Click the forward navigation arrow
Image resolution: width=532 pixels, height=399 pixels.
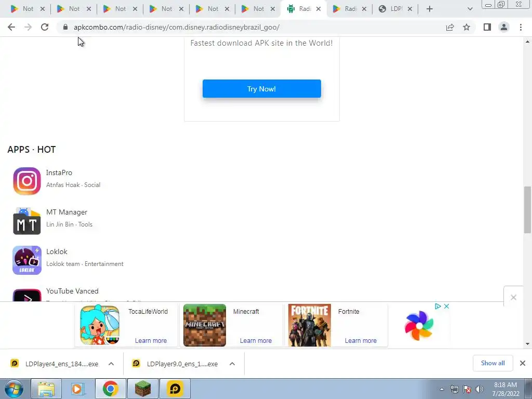(x=28, y=27)
